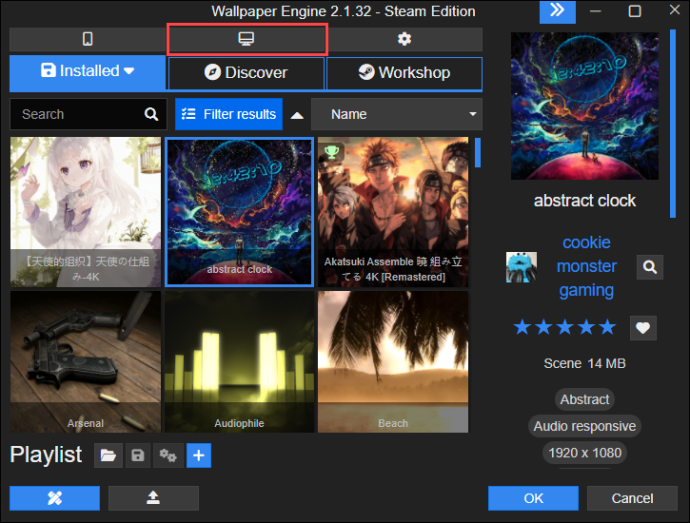Click the upload wallpaper button

[153, 498]
